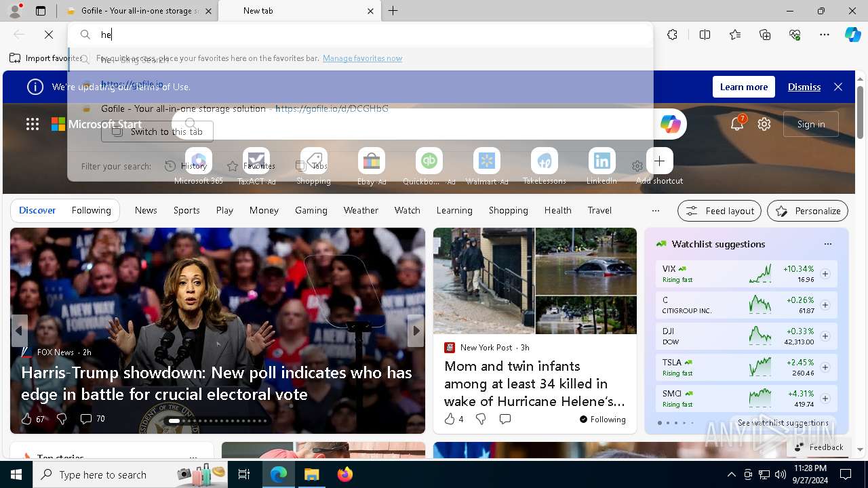Dislike the Harris-Trump story

(x=62, y=419)
